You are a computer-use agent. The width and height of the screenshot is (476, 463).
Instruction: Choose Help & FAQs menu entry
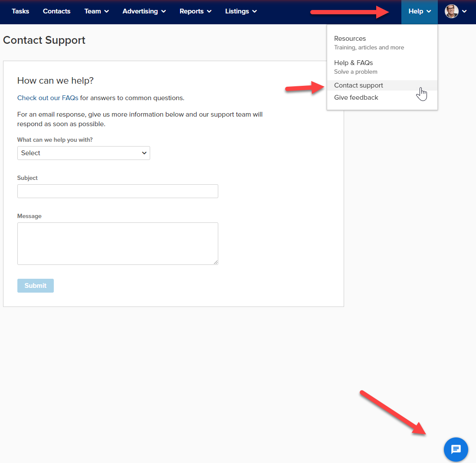coord(353,63)
